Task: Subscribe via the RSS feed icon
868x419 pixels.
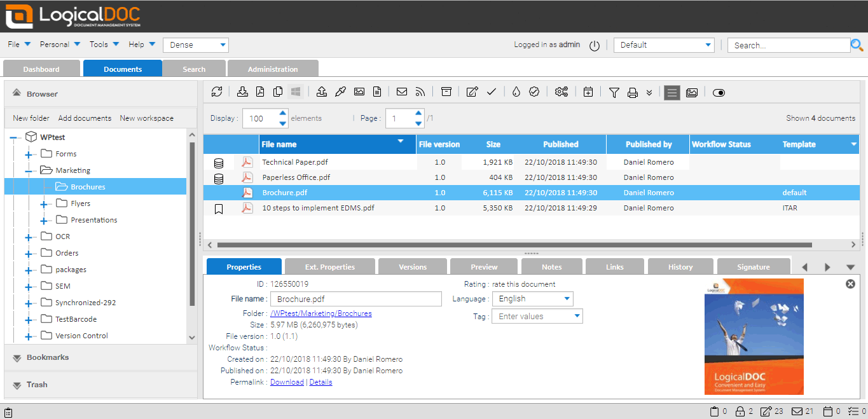Action: pyautogui.click(x=420, y=92)
